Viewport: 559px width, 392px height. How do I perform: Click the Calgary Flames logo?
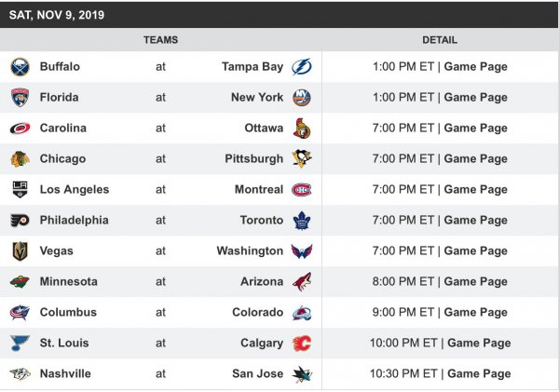[302, 344]
